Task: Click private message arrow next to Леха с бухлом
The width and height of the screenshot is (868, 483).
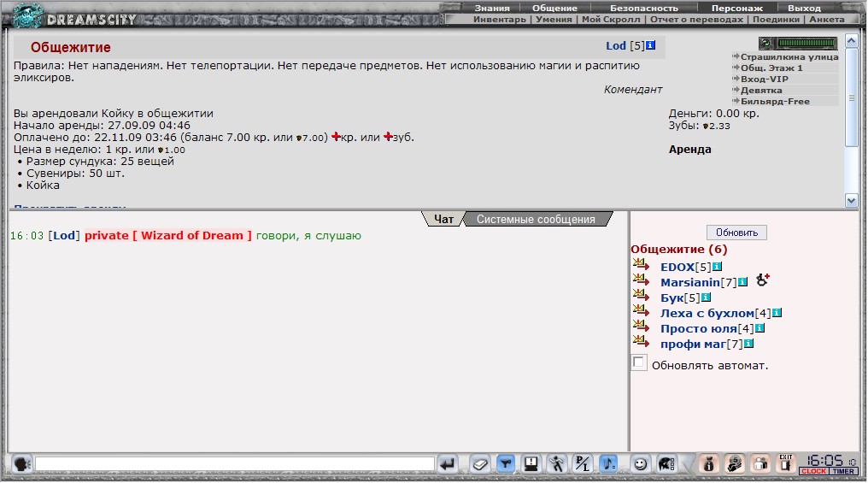Action: point(641,312)
